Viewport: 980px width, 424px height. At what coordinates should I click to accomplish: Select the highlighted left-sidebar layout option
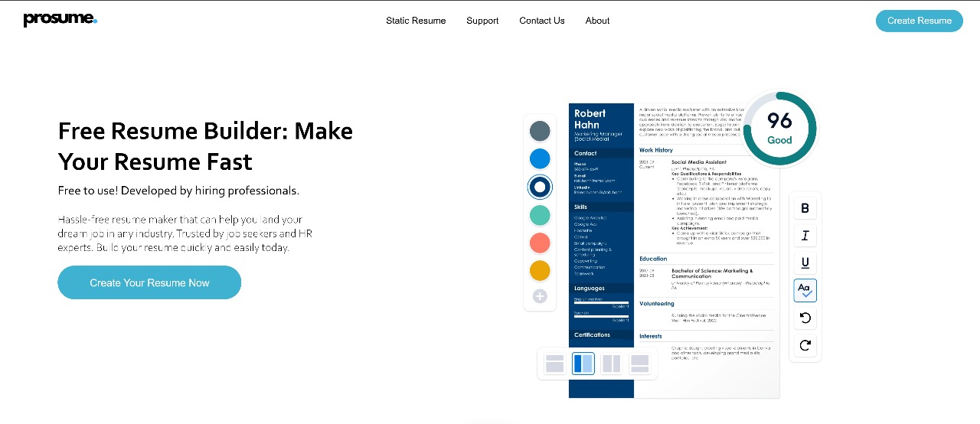point(583,364)
